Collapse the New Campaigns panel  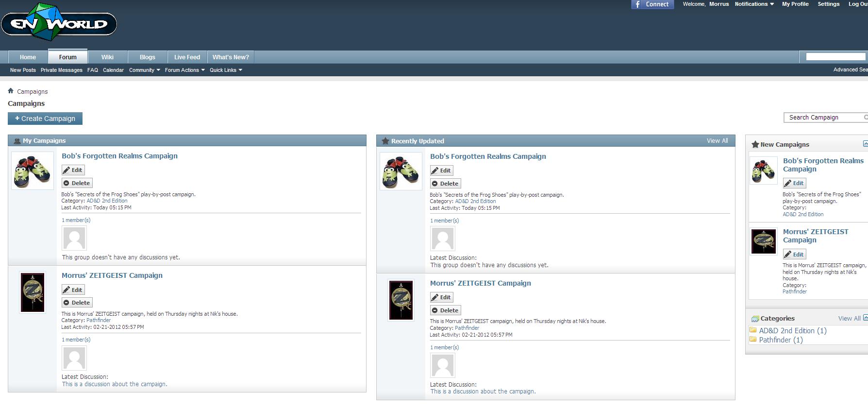click(865, 144)
